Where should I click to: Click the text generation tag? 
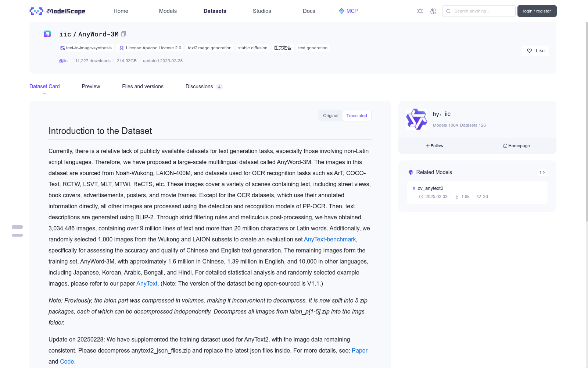coord(313,48)
